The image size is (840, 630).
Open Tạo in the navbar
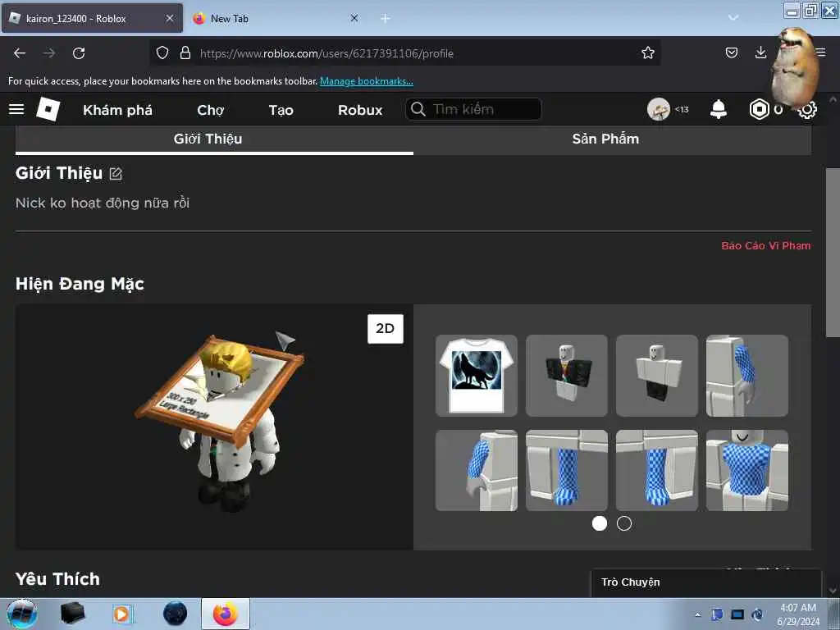point(281,110)
